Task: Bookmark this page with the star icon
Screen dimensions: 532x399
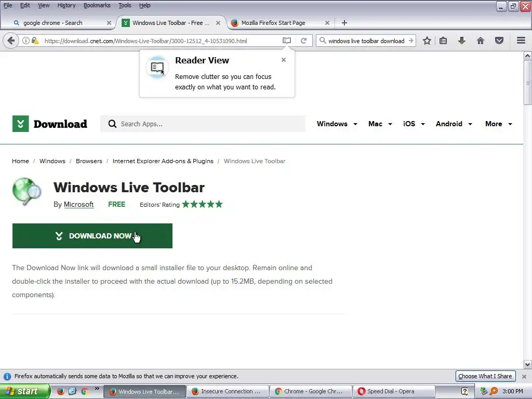Action: coord(427,41)
